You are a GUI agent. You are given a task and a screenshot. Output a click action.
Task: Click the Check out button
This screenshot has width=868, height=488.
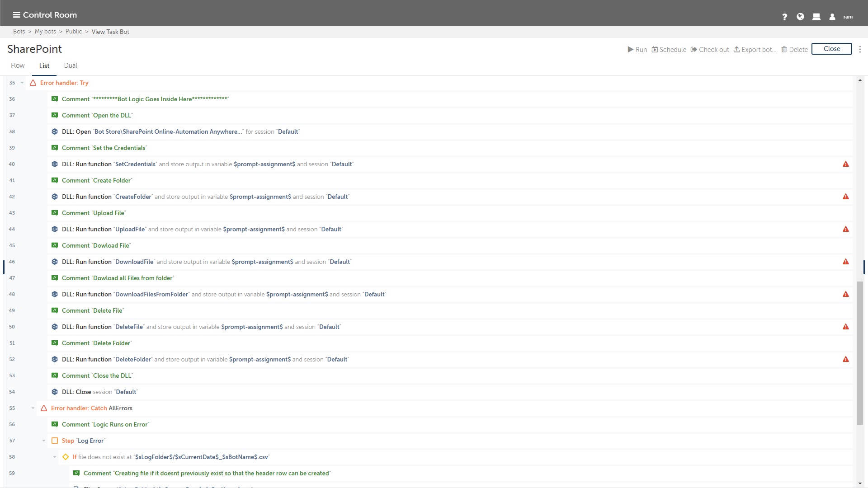[x=710, y=49]
